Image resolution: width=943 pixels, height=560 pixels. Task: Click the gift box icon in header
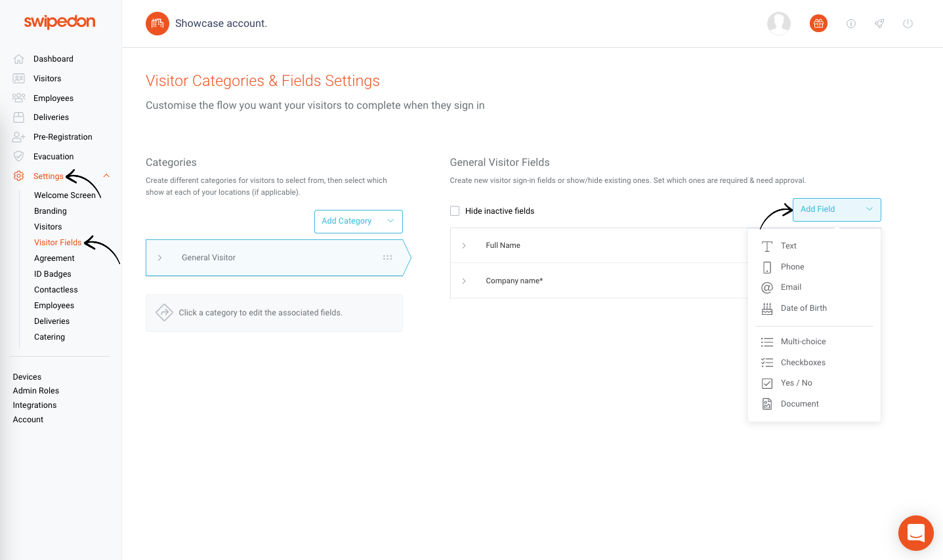pos(818,24)
